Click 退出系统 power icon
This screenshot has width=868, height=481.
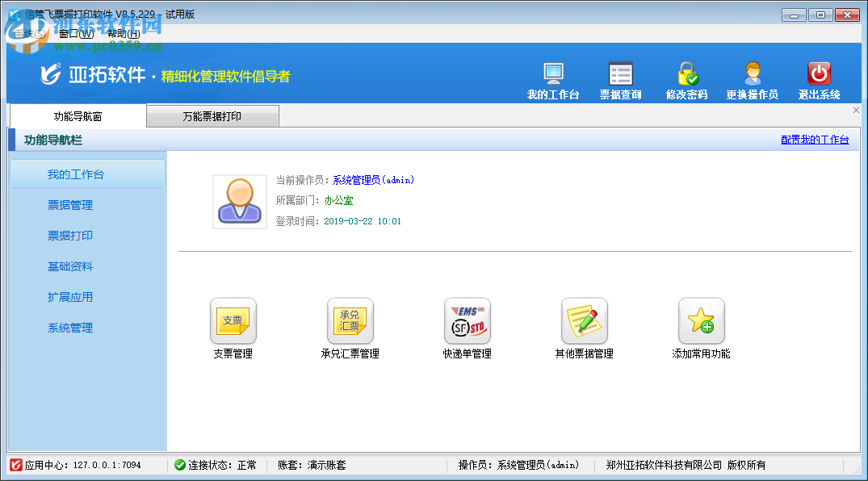click(x=819, y=73)
